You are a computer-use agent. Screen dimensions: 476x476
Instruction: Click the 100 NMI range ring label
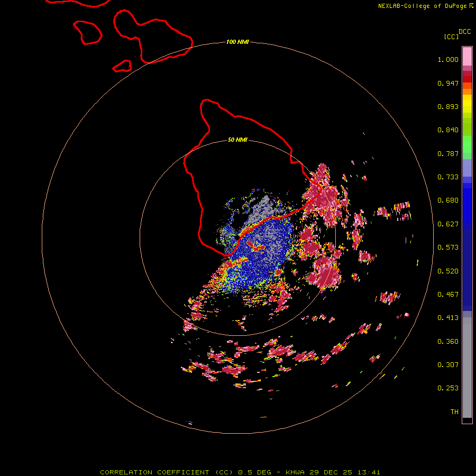237,42
